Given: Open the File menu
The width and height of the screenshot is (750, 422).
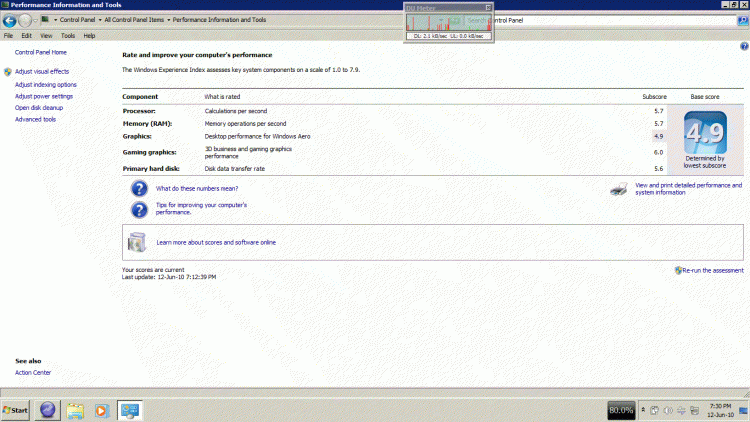Looking at the screenshot, I should coord(8,36).
